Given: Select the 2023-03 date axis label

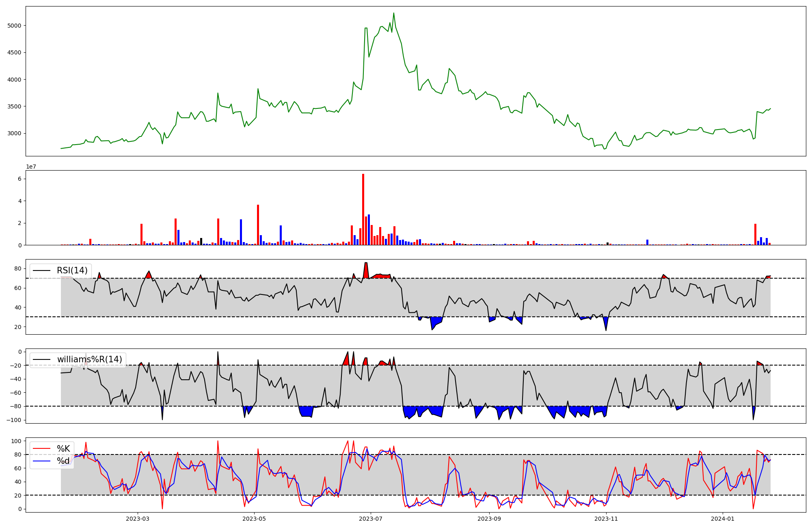Looking at the screenshot, I should [x=138, y=519].
